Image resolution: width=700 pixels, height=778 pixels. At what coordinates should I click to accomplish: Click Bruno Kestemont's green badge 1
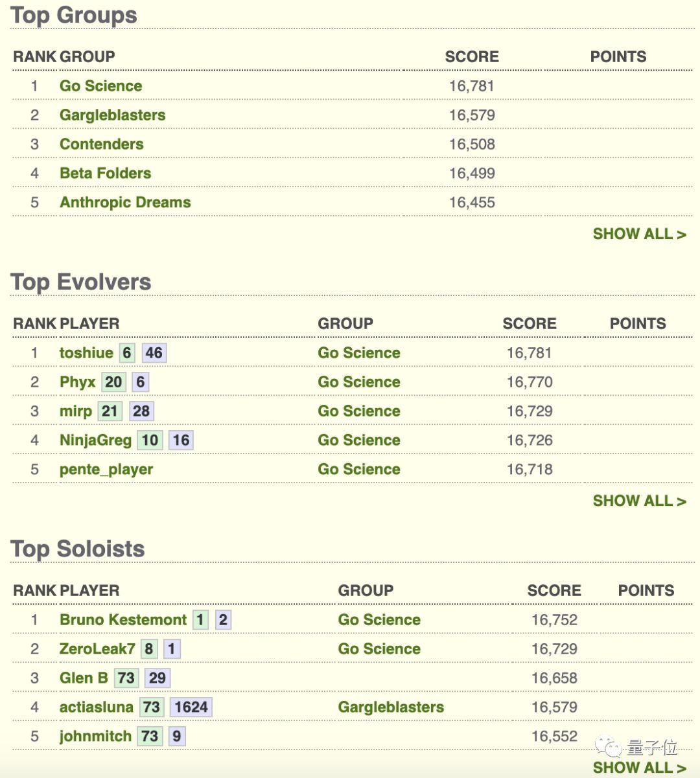pyautogui.click(x=201, y=620)
